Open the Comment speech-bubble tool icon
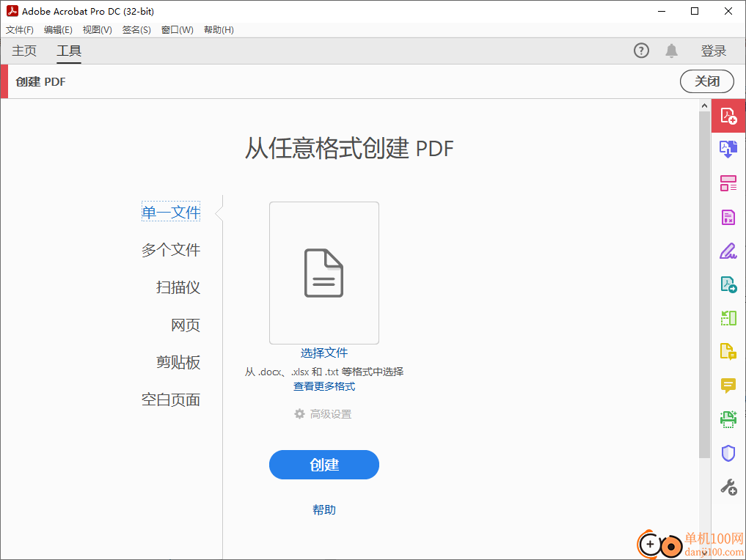 728,385
